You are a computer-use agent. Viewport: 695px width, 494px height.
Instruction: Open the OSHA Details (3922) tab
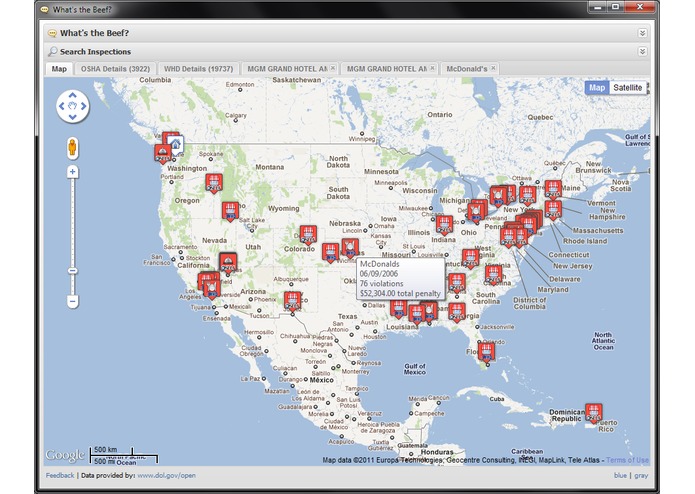(x=115, y=69)
